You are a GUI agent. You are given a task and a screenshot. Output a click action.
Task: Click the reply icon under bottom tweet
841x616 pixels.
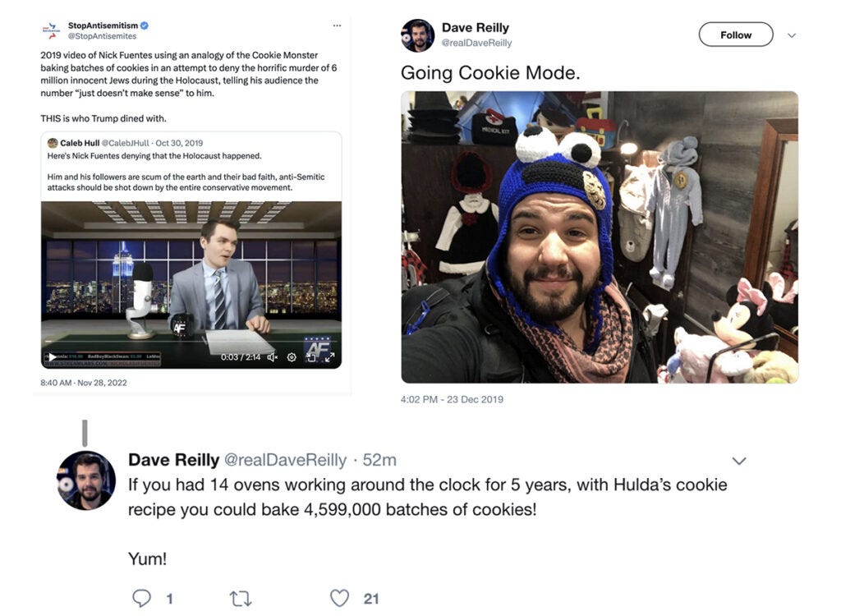coord(141,598)
